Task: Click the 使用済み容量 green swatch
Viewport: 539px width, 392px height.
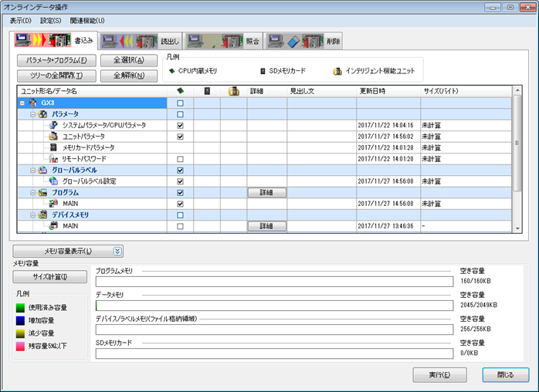Action: pyautogui.click(x=20, y=307)
